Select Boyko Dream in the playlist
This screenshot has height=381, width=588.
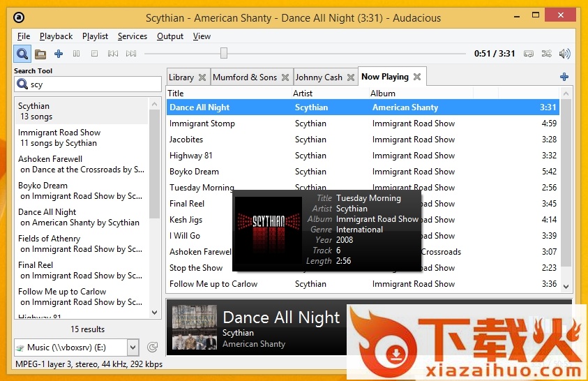363,172
